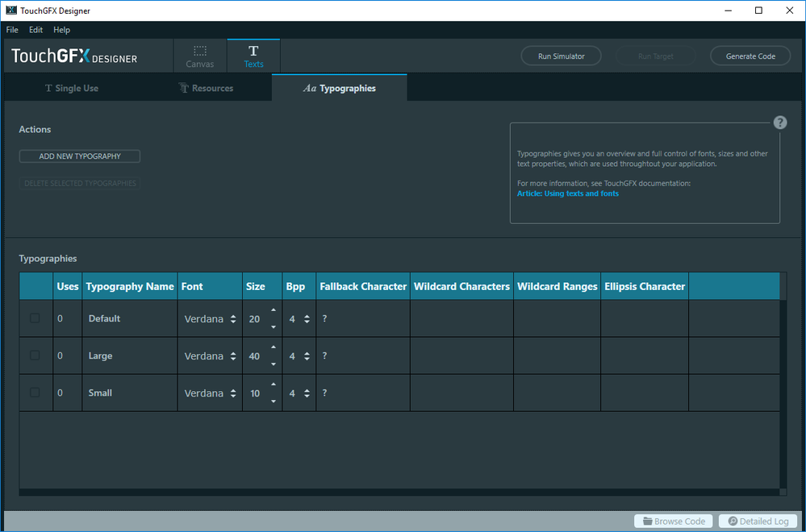Select the Small typography checkbox
Image resolution: width=806 pixels, height=532 pixels.
pyautogui.click(x=35, y=393)
